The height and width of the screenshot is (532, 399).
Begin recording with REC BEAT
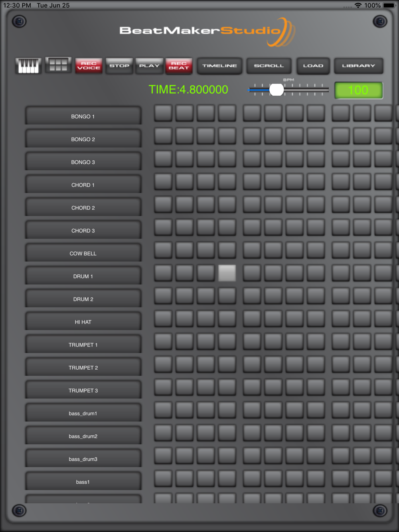(179, 66)
